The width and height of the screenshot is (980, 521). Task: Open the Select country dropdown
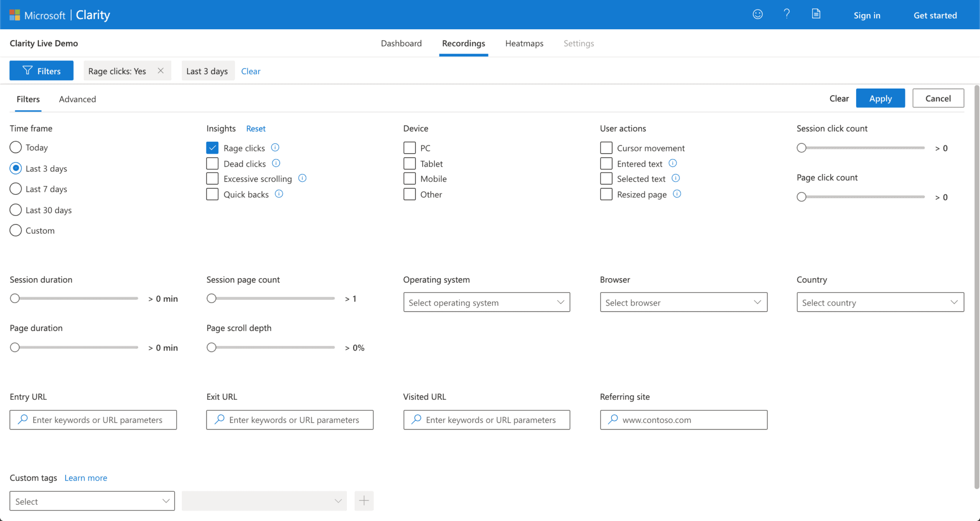880,302
